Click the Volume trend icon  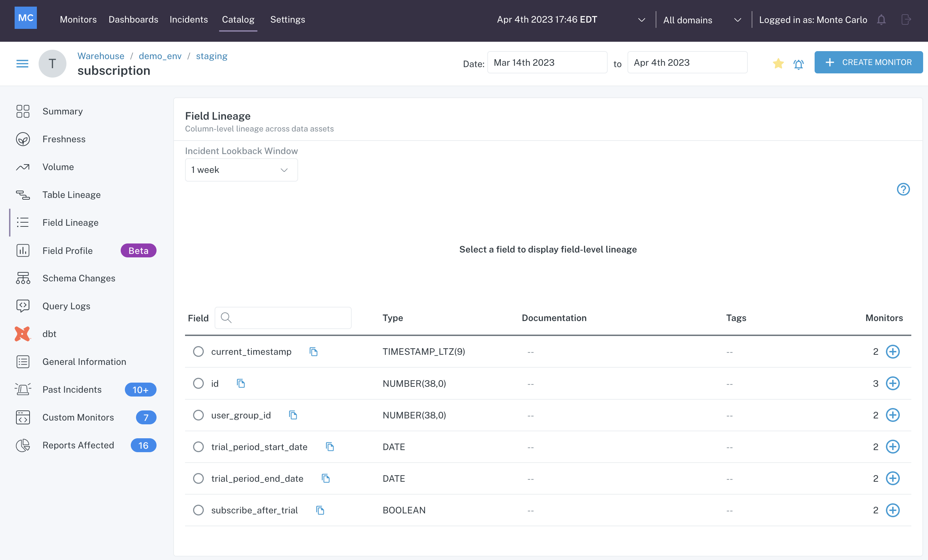[x=23, y=167]
